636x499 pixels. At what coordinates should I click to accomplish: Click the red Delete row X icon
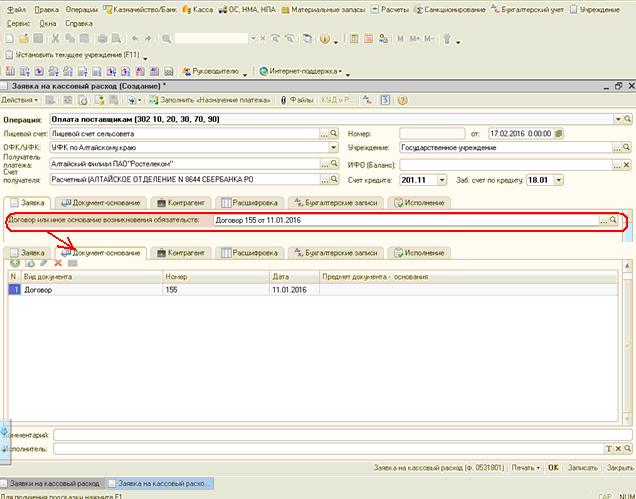pos(58,263)
